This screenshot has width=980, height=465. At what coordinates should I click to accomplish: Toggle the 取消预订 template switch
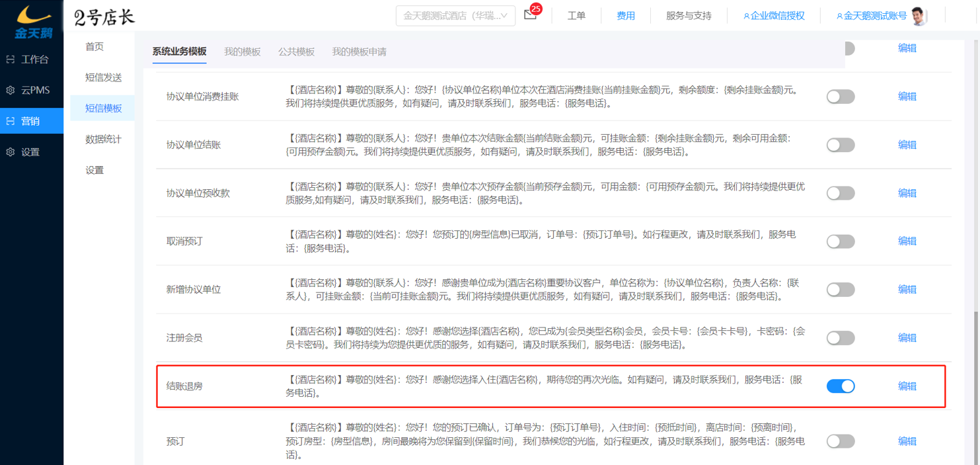click(841, 241)
